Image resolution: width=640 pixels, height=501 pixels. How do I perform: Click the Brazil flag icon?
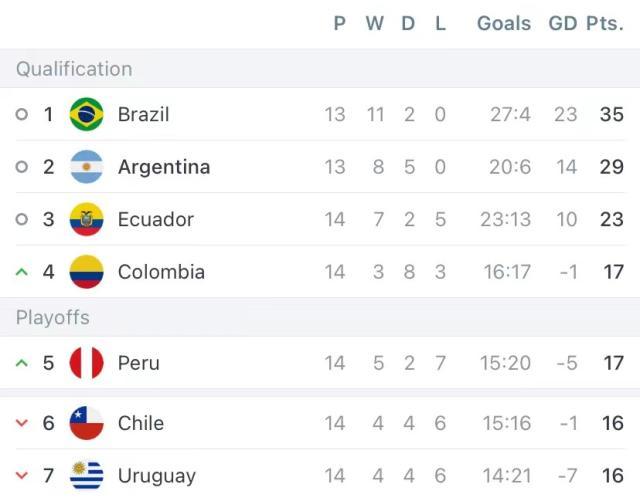[87, 114]
